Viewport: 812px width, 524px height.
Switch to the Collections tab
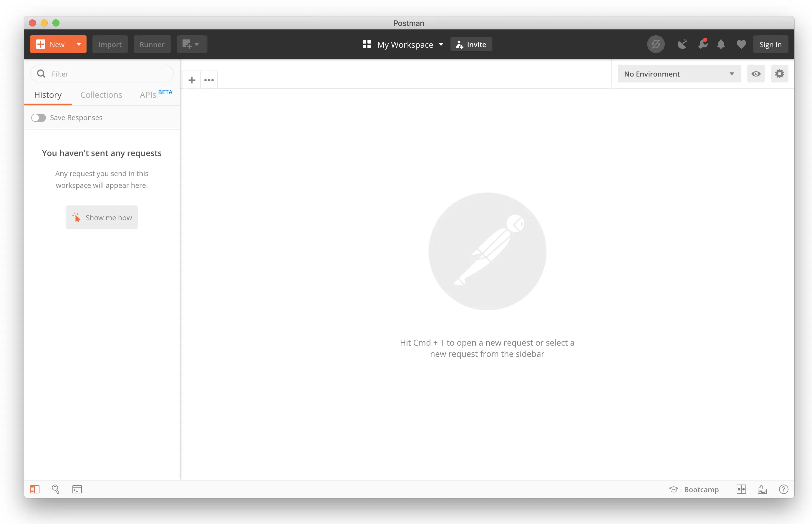tap(101, 95)
